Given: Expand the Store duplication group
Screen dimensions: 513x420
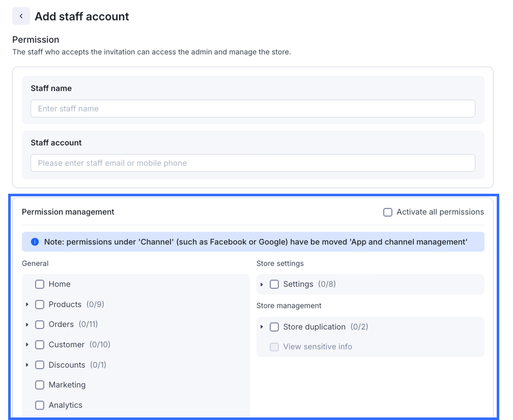Looking at the screenshot, I should [262, 327].
